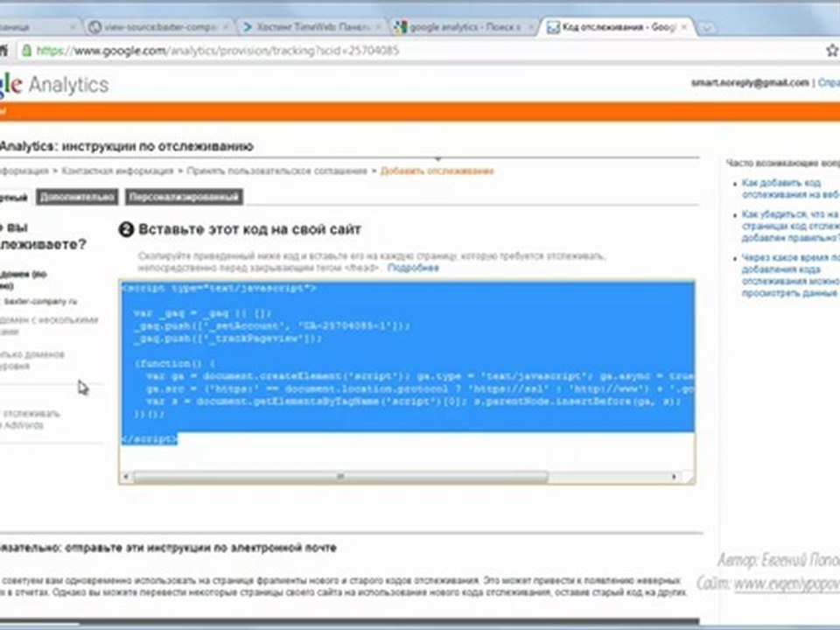
Task: Click Принять пользовательское соглашение breadcrumb step
Action: [x=277, y=171]
